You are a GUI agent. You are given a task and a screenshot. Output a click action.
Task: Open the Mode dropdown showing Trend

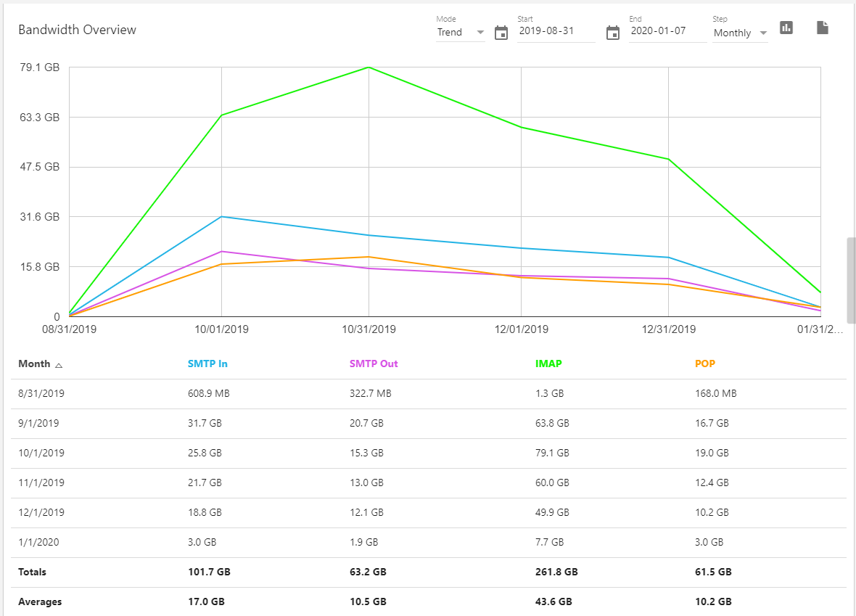pos(460,33)
